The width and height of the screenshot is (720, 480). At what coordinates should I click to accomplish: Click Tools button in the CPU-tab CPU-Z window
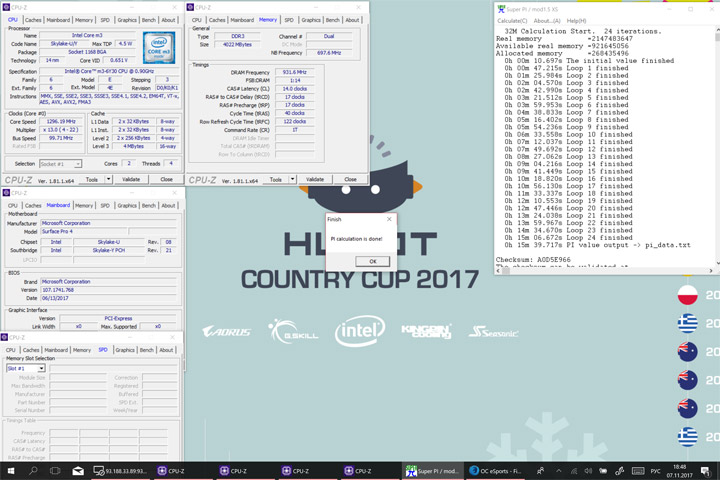(92, 180)
